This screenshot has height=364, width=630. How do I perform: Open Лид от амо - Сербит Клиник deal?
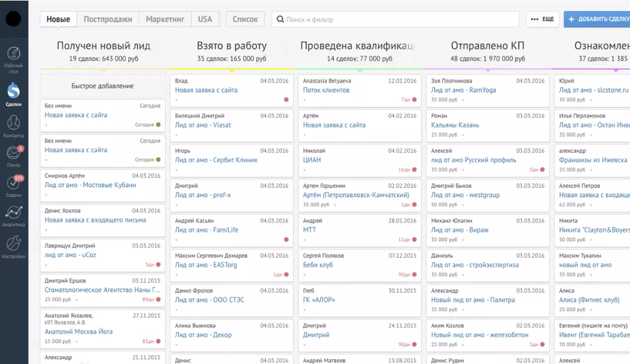[x=217, y=160]
